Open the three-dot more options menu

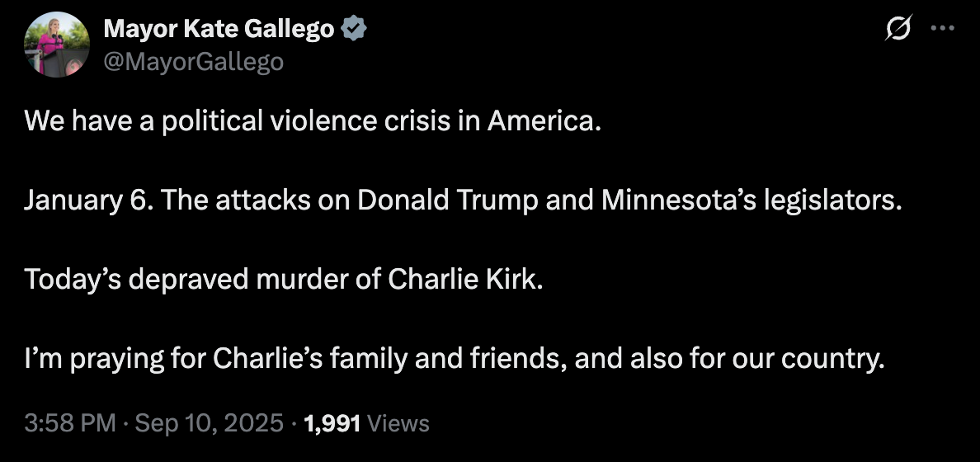(x=941, y=29)
